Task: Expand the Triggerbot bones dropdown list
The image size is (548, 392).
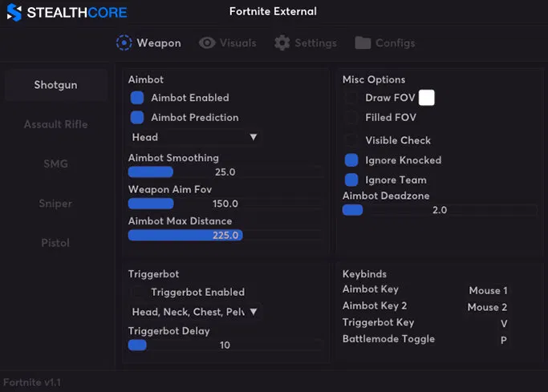Action: [x=194, y=312]
